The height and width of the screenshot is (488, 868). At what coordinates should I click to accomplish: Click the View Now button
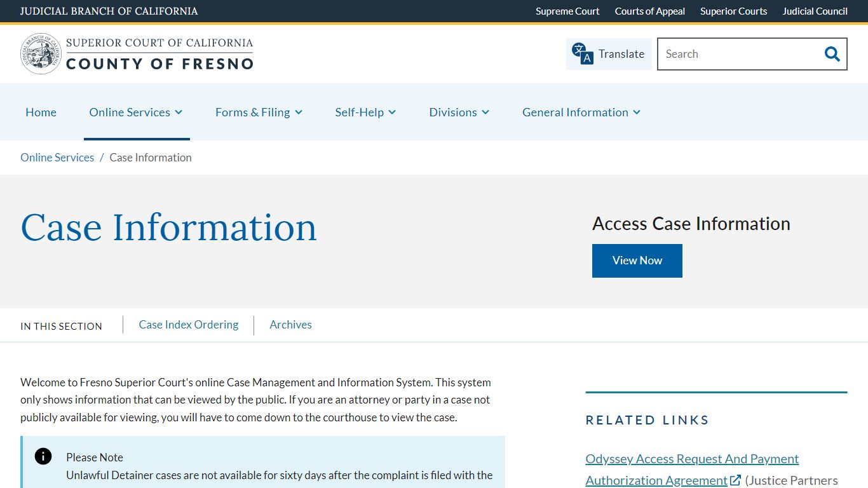[x=637, y=261]
